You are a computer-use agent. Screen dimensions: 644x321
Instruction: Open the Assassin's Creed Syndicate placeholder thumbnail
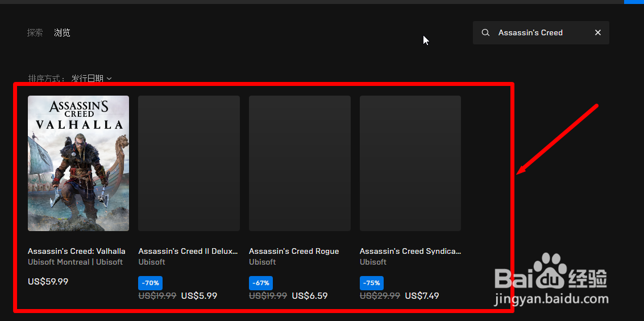(410, 163)
